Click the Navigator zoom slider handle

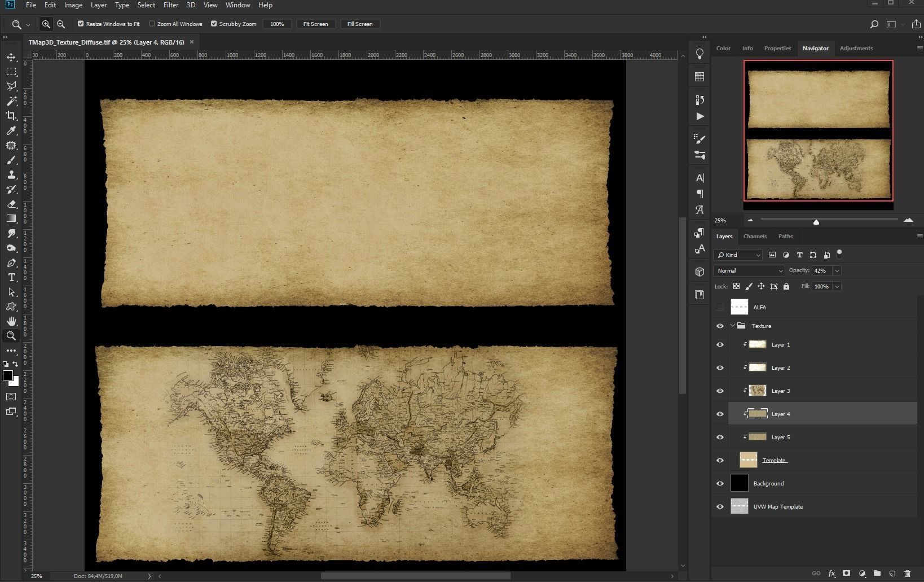[x=816, y=221]
